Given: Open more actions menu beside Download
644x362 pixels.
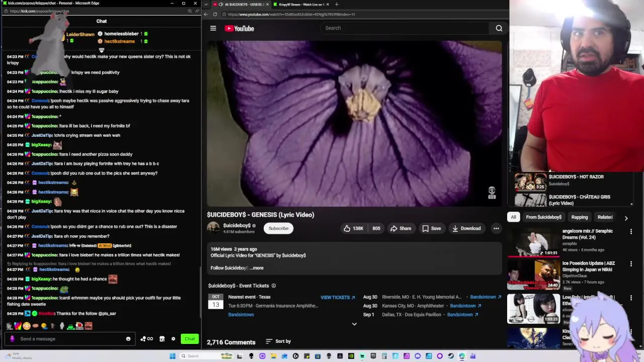Looking at the screenshot, I should pyautogui.click(x=496, y=228).
